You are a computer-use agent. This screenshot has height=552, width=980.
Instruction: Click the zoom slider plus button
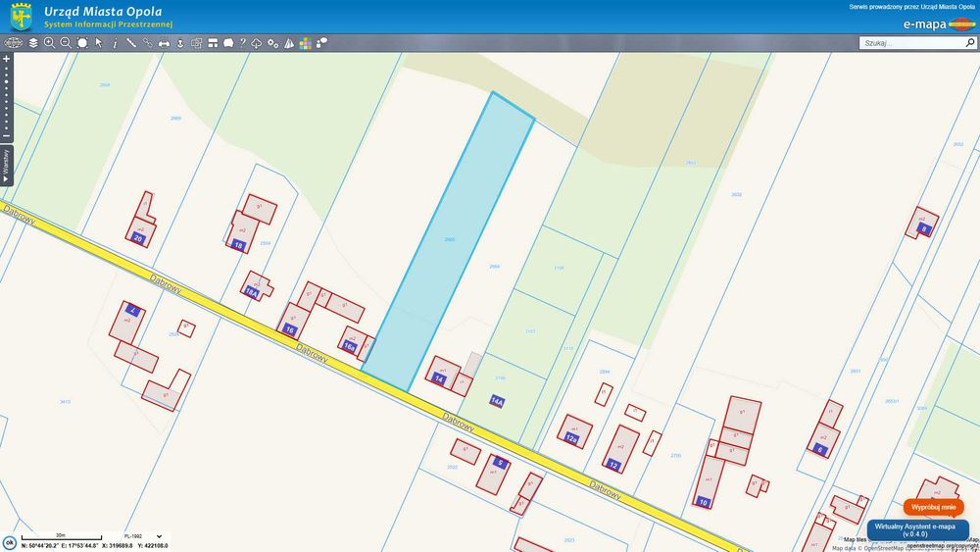6,59
